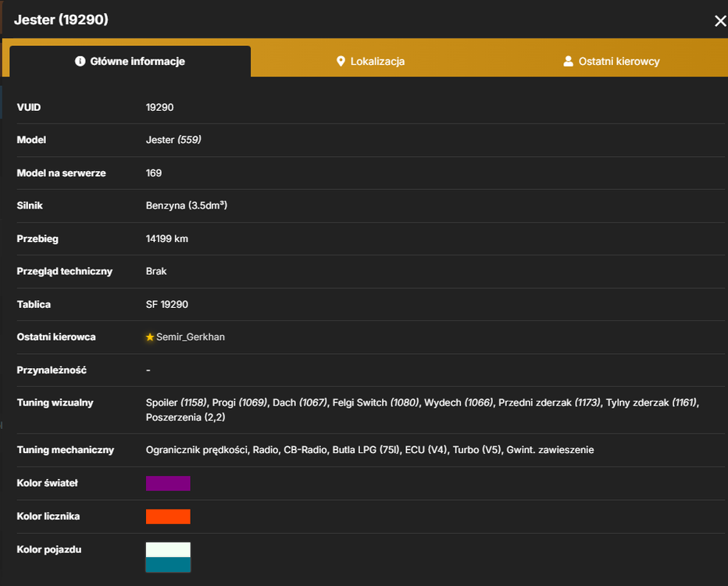Viewport: 728px width, 586px height.
Task: Close the Jester vehicle info dialog
Action: pos(720,21)
